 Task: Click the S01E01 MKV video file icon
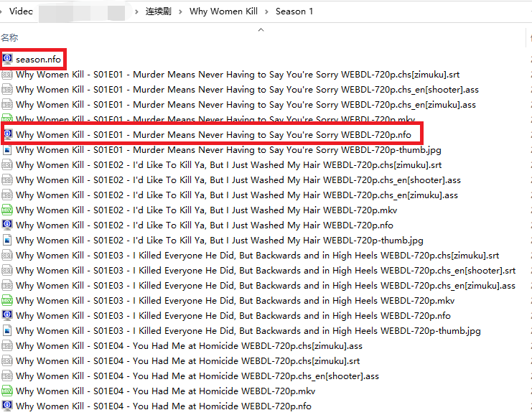7,119
